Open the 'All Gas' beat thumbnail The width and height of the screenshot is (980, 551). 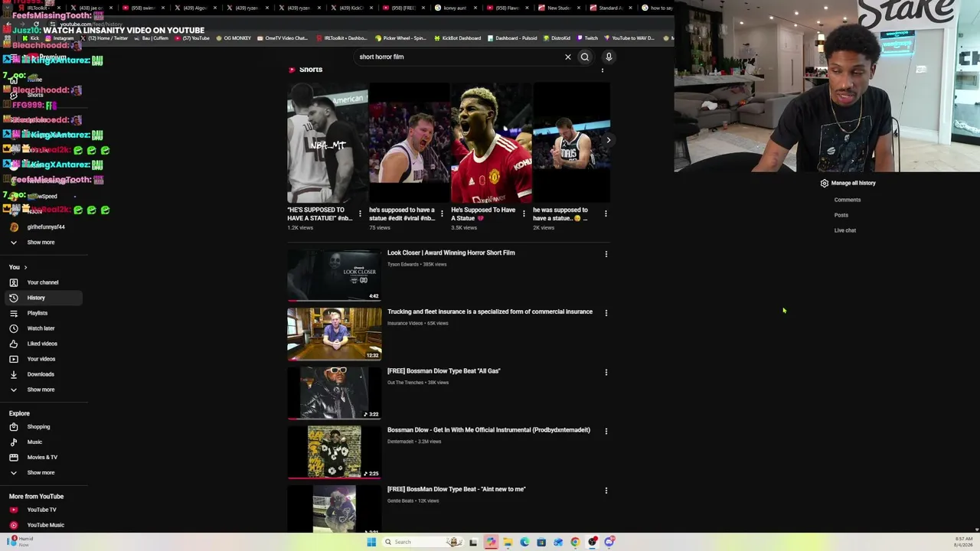click(334, 393)
